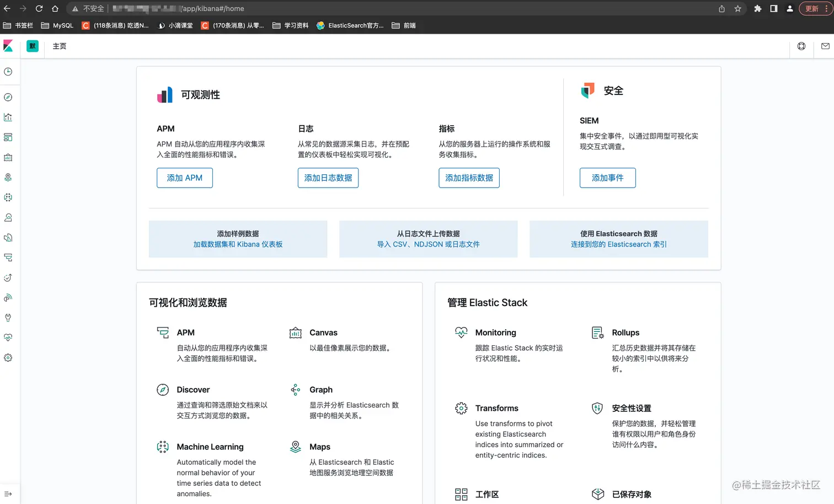Click the 添加指标数据 button
Image resolution: width=834 pixels, height=504 pixels.
(469, 178)
